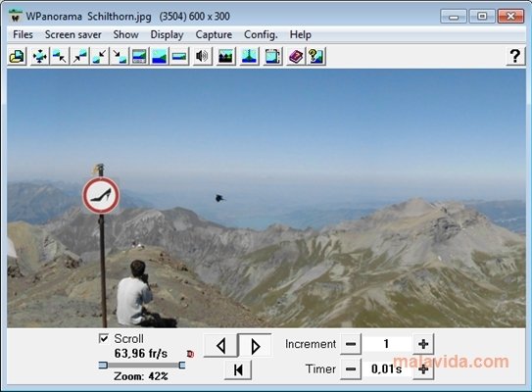Open the Files menu
This screenshot has width=532, height=392.
pyautogui.click(x=24, y=34)
